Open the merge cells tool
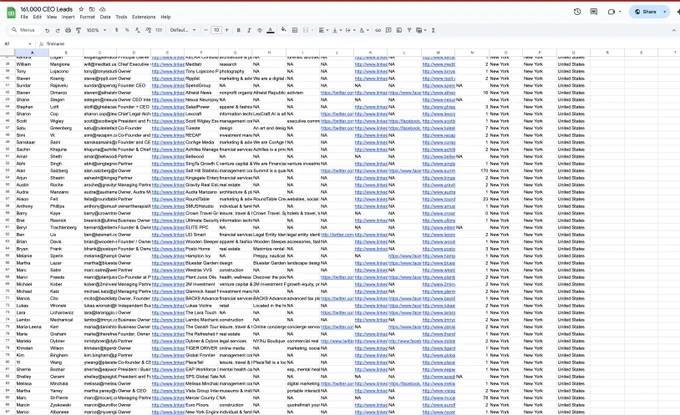 [x=306, y=30]
